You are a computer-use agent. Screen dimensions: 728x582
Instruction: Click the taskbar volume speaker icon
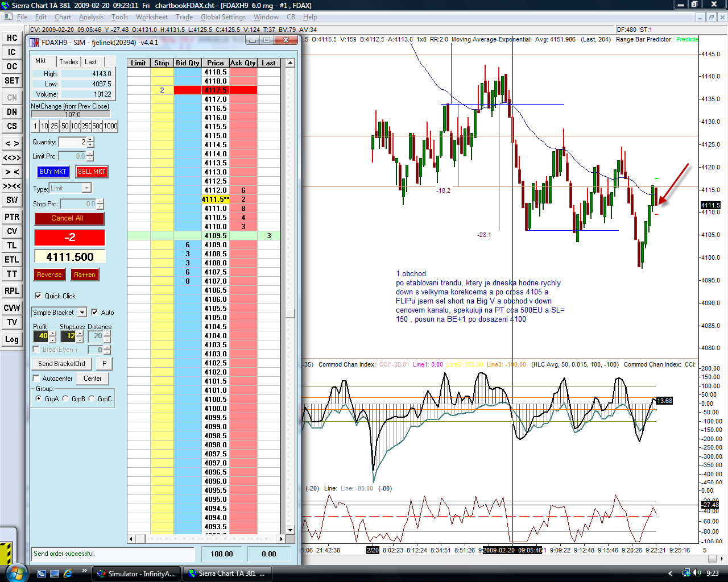pyautogui.click(x=697, y=573)
